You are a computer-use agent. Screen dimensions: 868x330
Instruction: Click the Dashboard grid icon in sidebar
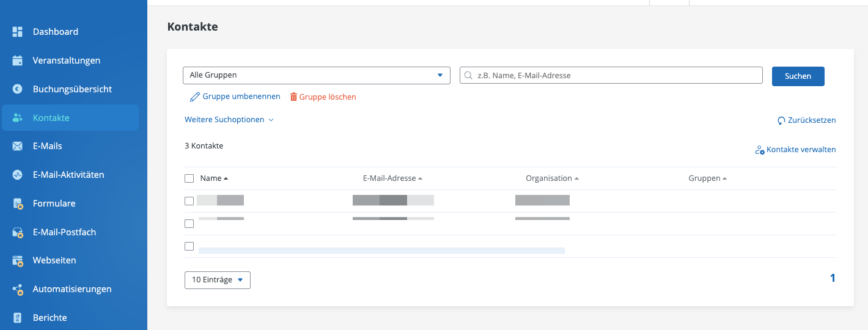pyautogui.click(x=18, y=32)
